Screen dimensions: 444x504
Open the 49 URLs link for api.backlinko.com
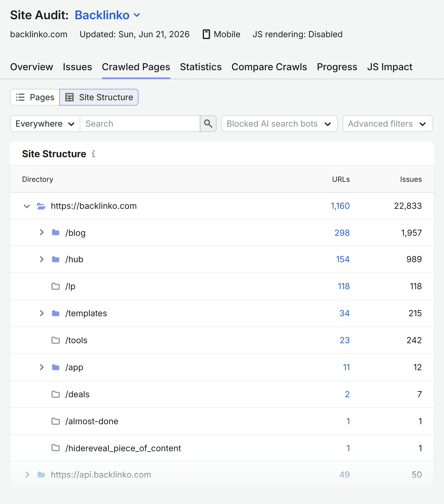[345, 475]
